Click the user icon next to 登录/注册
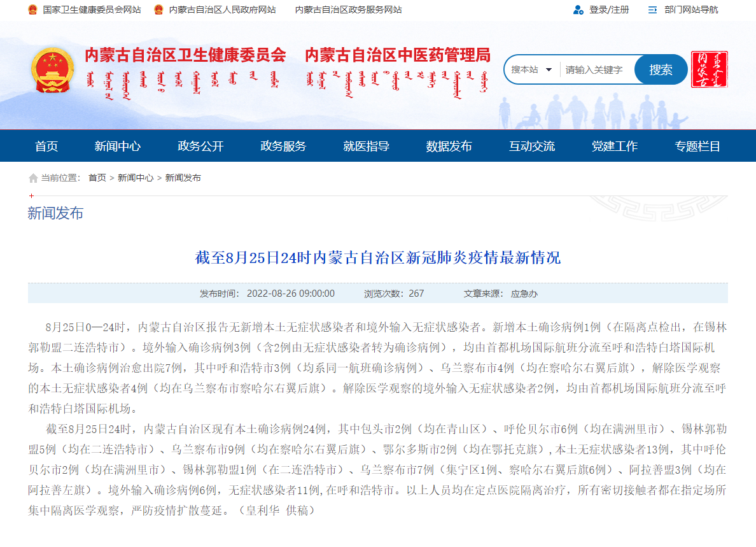Viewport: 756px width, 547px height. pyautogui.click(x=577, y=10)
